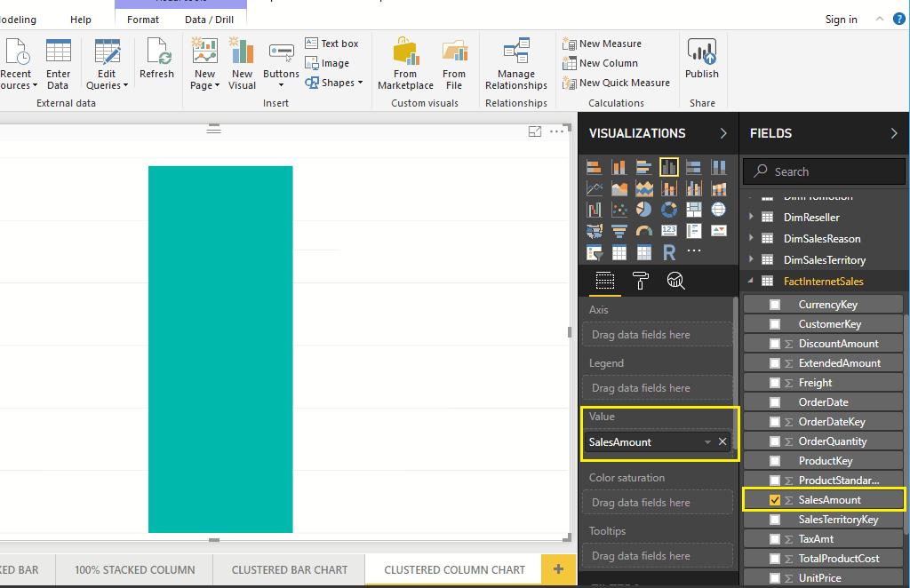Collapse the FactInternetSales table
Screen dimensions: 910x588
click(x=751, y=282)
